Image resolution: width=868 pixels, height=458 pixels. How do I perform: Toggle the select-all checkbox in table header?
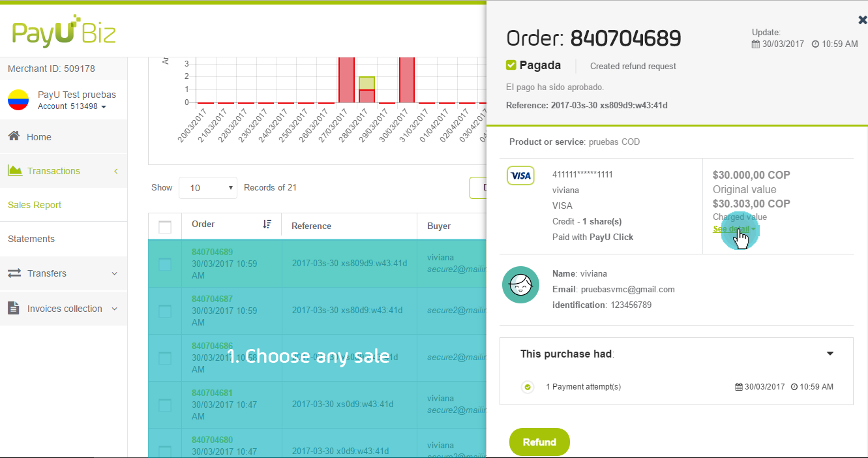(165, 226)
